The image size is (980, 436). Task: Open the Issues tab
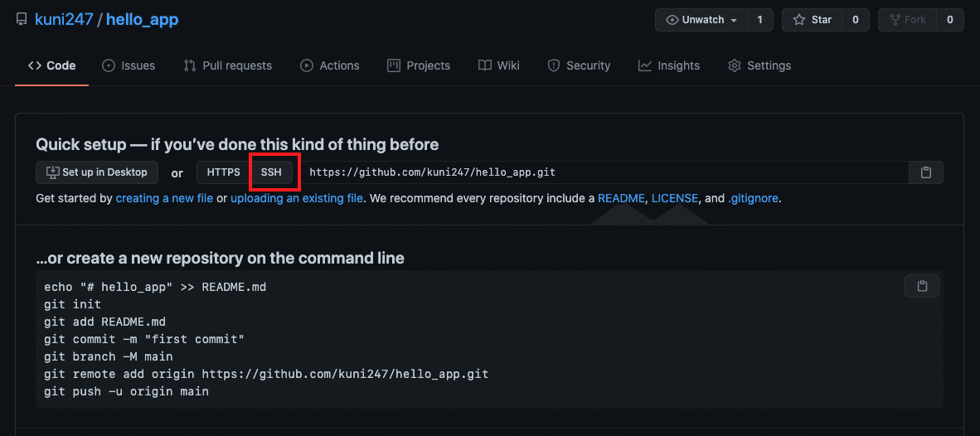tap(129, 65)
